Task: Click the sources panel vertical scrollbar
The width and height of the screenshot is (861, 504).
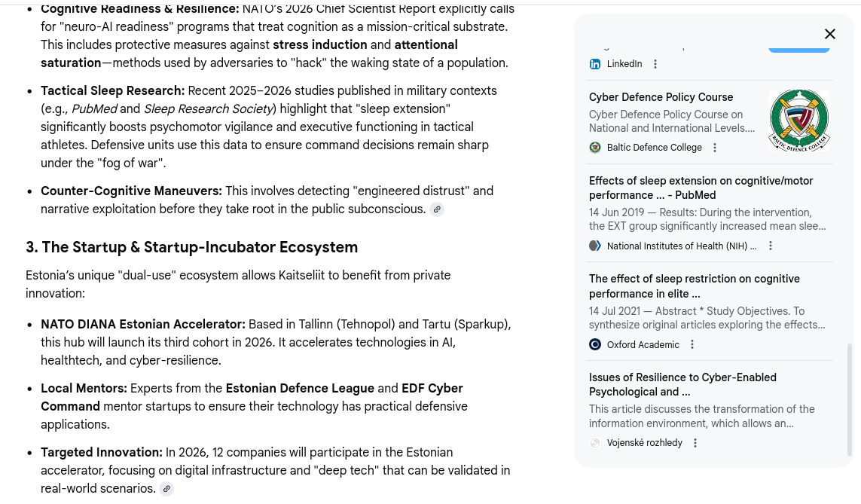Action: pos(850,399)
